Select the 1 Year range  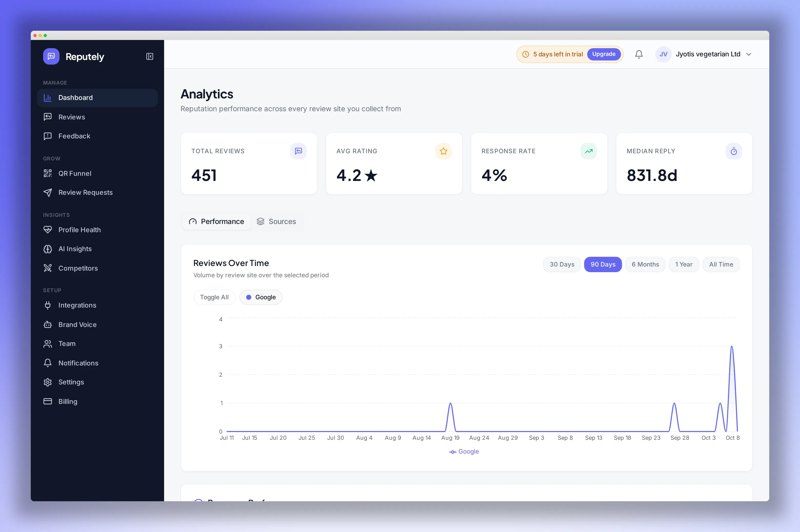684,264
